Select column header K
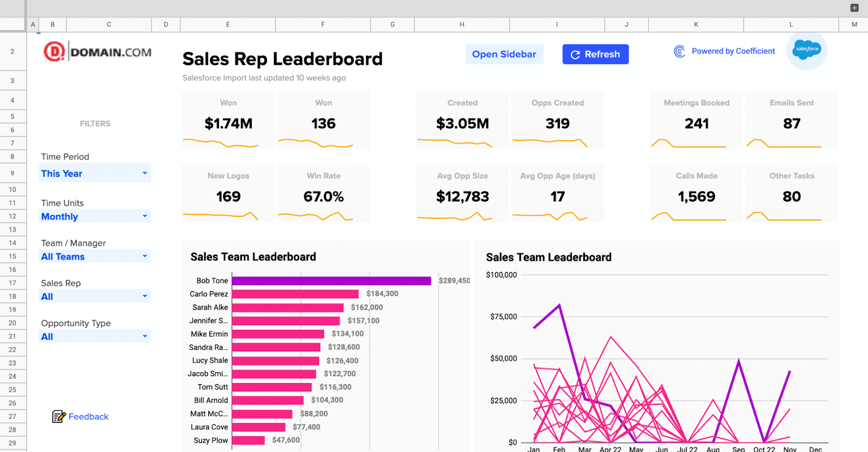Viewport: 868px width, 452px height. click(x=696, y=24)
